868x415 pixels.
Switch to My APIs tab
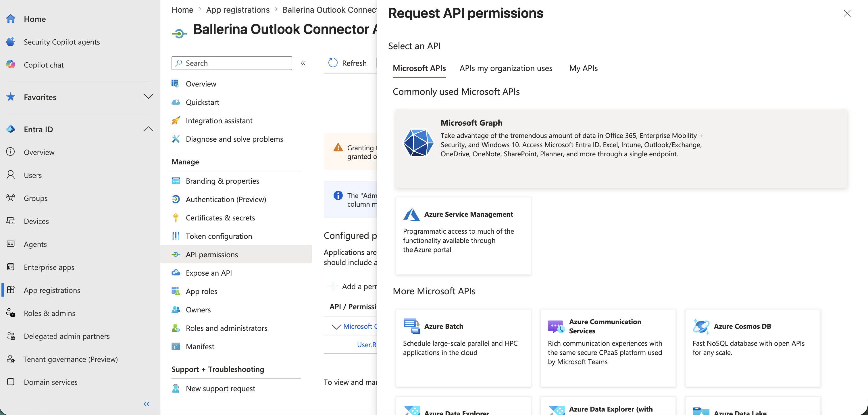pos(583,68)
